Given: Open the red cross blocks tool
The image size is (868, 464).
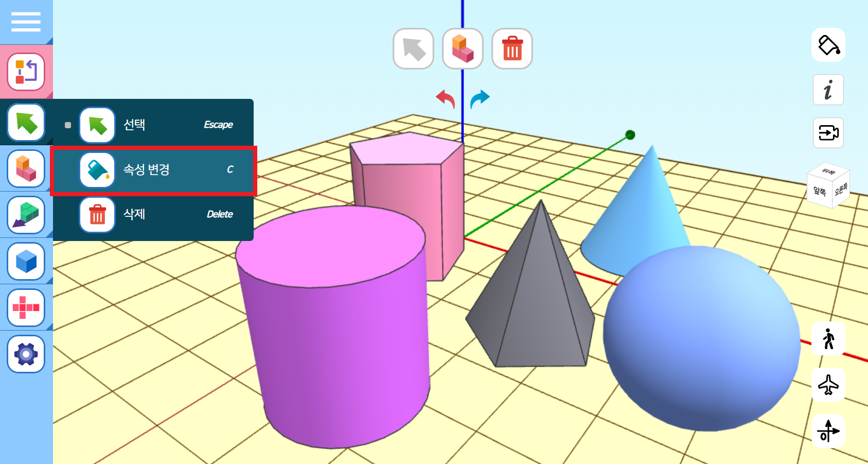Looking at the screenshot, I should (x=26, y=308).
